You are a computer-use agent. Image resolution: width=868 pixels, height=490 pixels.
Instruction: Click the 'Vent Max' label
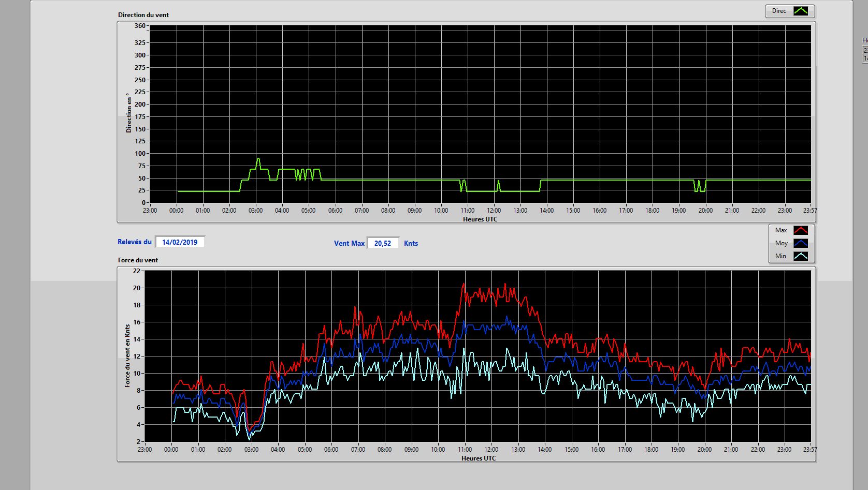coord(349,243)
